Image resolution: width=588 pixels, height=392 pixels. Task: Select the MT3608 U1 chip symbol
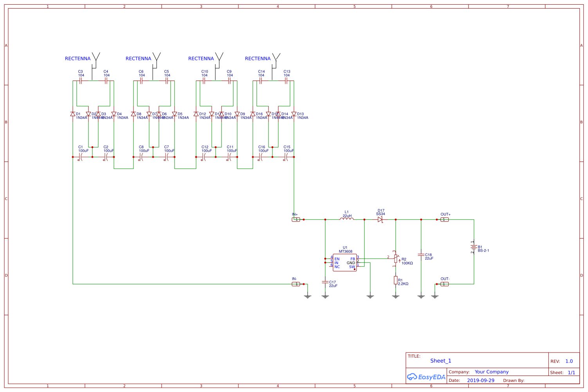[x=345, y=263]
